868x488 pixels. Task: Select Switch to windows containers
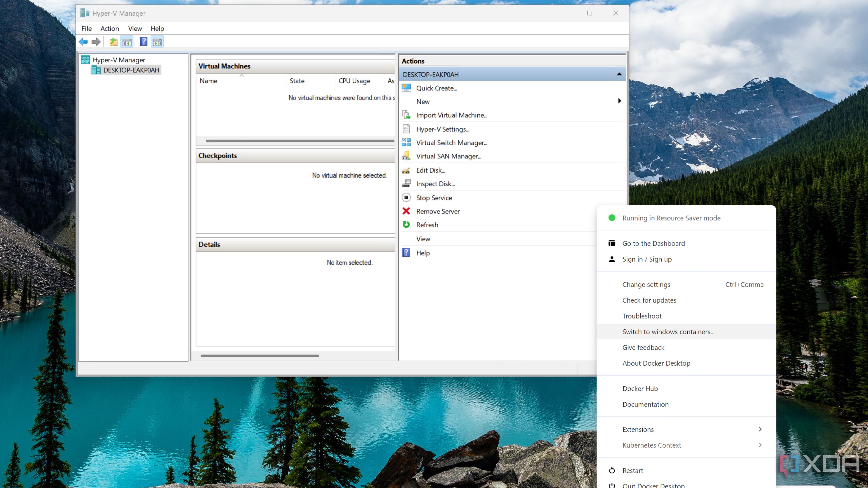[x=686, y=332]
